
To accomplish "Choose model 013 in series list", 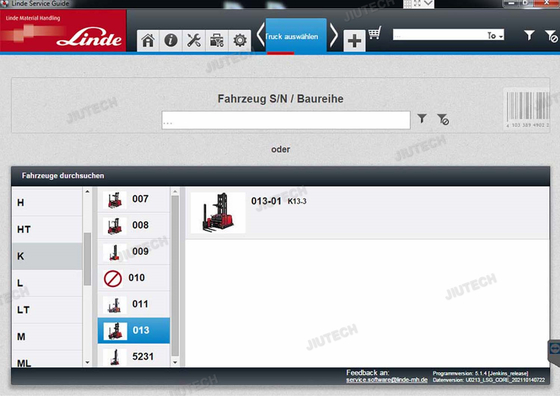I will 134,331.
